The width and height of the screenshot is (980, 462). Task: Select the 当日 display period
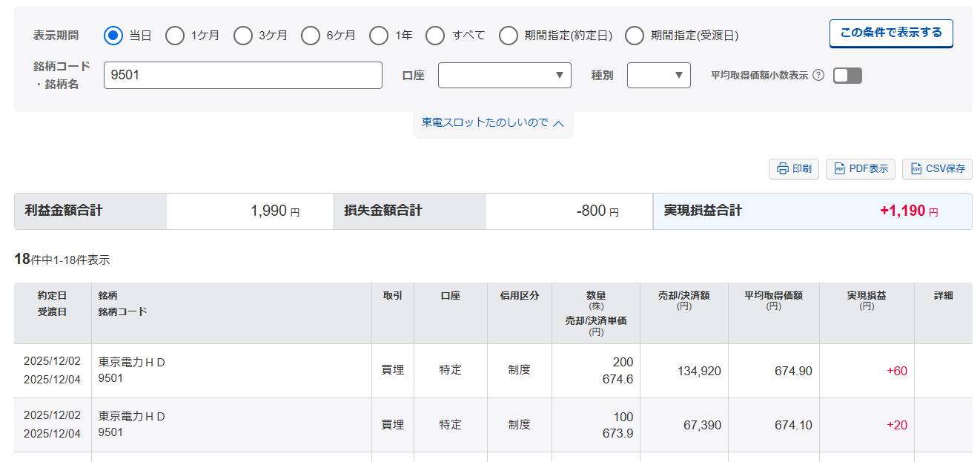click(x=113, y=36)
